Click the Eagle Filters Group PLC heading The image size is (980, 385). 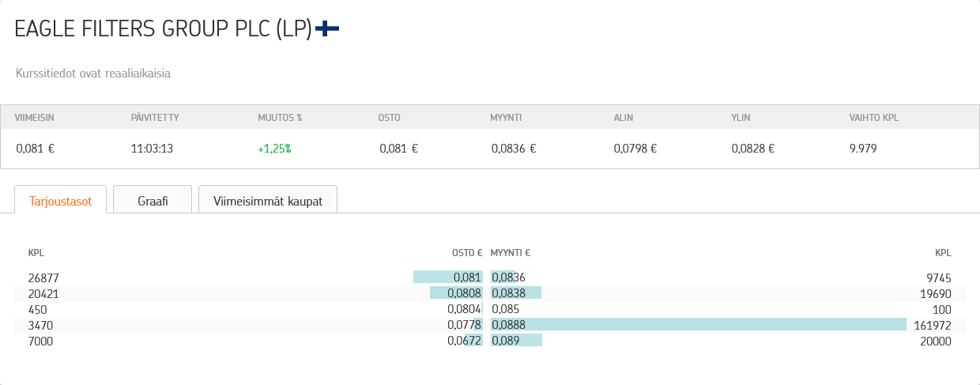pos(163,29)
